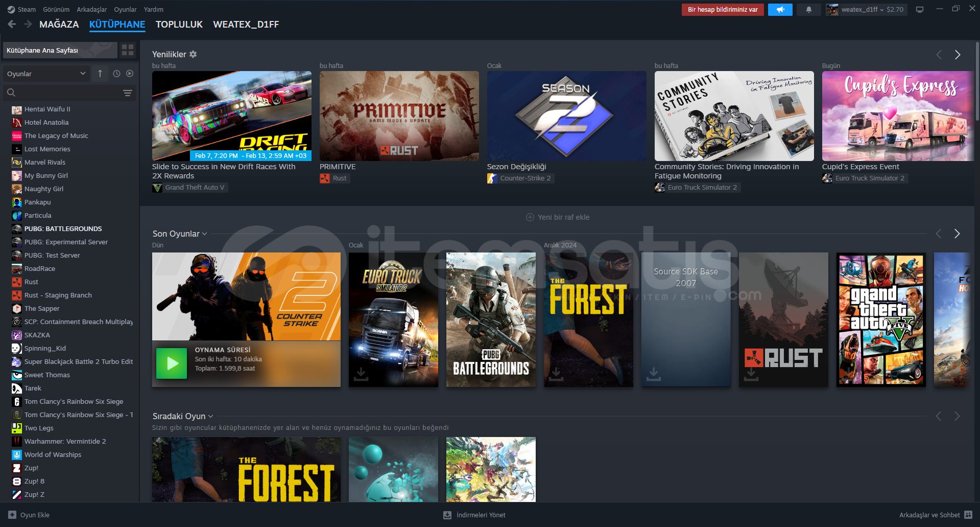
Task: Open the Rust cover in Son Oyunlar
Action: click(783, 319)
